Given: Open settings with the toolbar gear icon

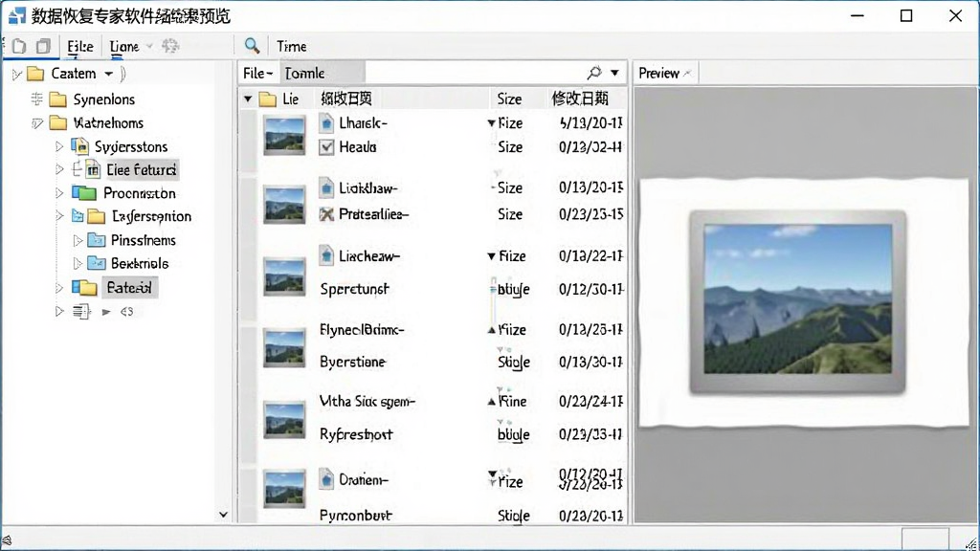Looking at the screenshot, I should [170, 46].
